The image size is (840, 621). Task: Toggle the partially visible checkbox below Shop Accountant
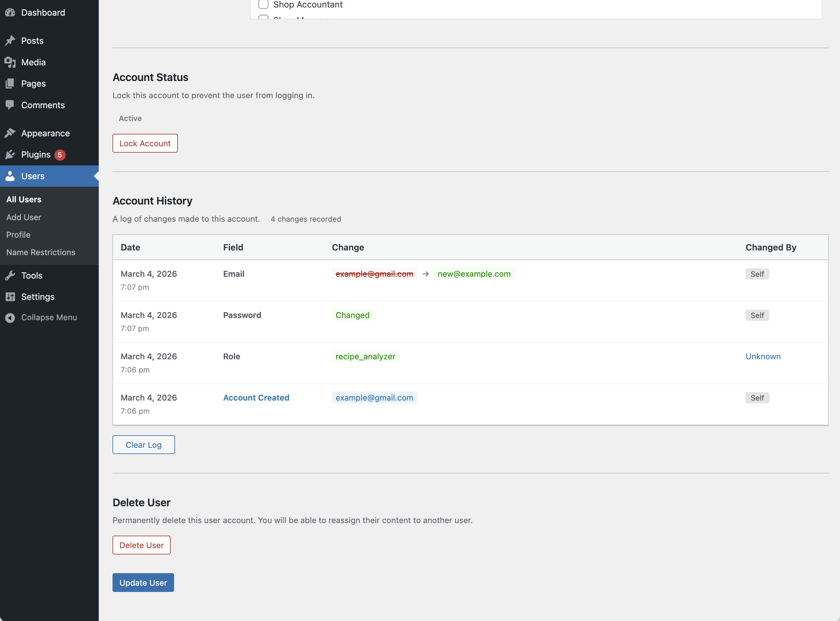click(263, 17)
